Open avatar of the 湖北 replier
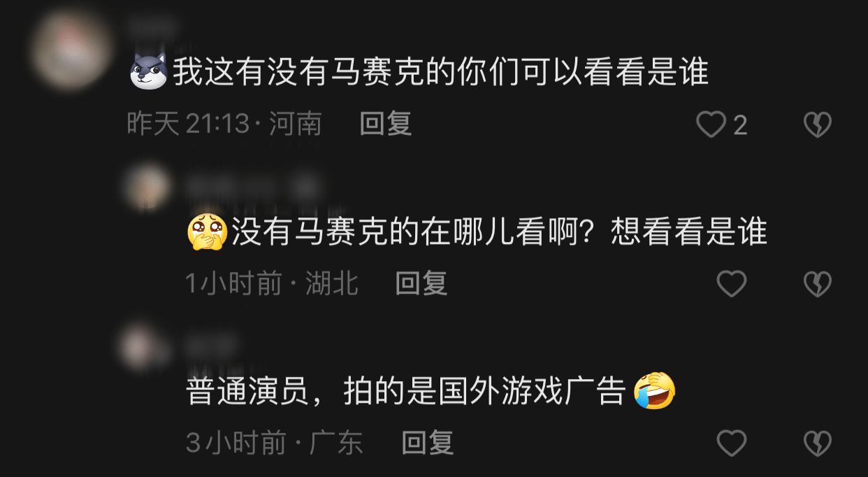Screen dimensions: 868x477 pyautogui.click(x=147, y=187)
